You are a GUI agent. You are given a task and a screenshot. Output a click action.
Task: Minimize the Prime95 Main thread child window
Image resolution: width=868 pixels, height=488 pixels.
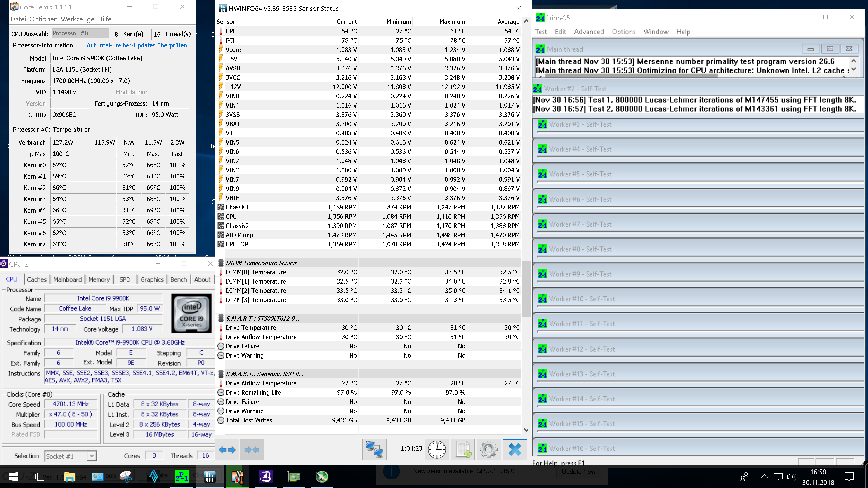click(811, 49)
